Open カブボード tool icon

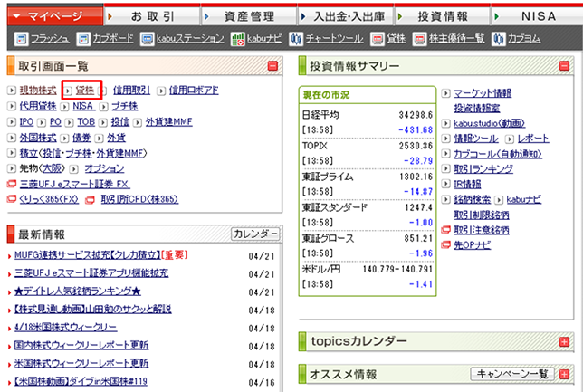83,39
